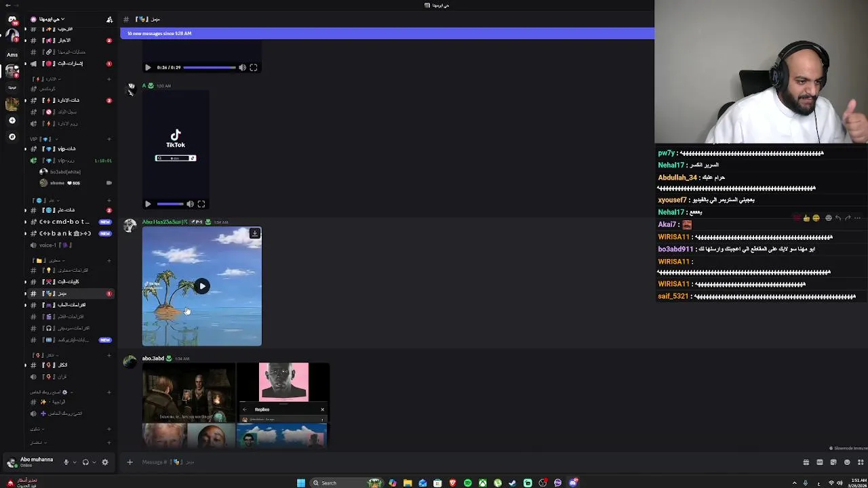Open the emoji picker icon

(x=847, y=462)
